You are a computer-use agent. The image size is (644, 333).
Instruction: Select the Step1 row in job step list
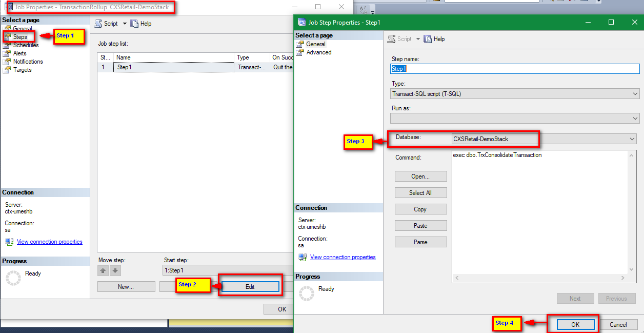[174, 67]
